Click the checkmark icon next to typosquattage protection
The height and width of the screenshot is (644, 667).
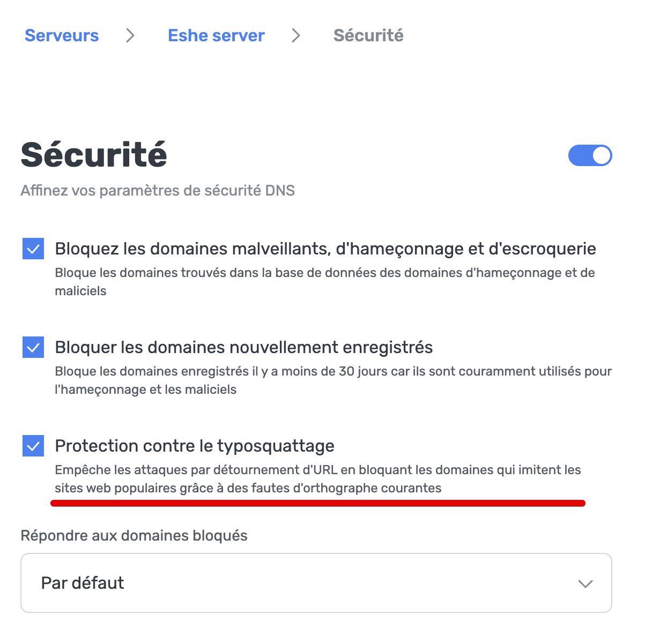coord(33,446)
